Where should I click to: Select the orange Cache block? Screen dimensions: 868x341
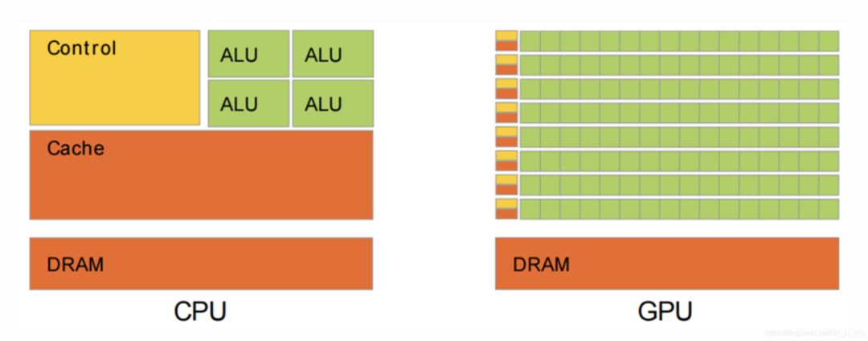coord(201,175)
